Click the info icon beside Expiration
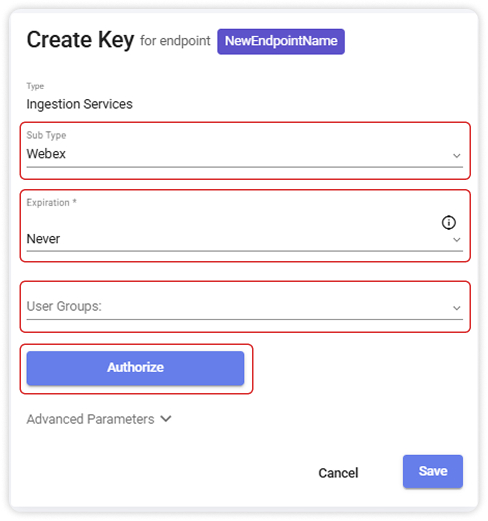The height and width of the screenshot is (521, 488). click(448, 222)
